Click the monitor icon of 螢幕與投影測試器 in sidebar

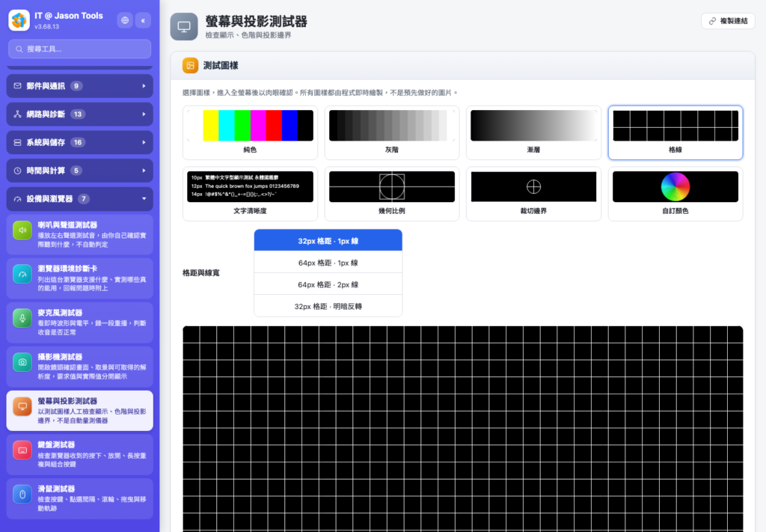[x=22, y=406]
